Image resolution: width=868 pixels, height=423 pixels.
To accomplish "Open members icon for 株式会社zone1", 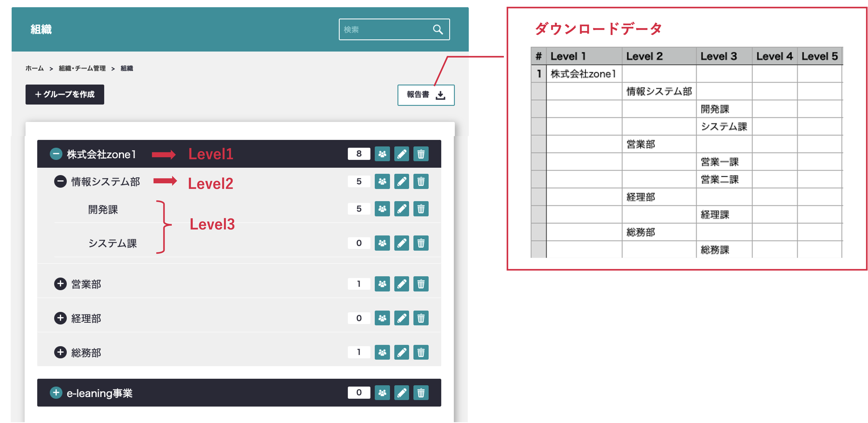I will click(x=382, y=154).
